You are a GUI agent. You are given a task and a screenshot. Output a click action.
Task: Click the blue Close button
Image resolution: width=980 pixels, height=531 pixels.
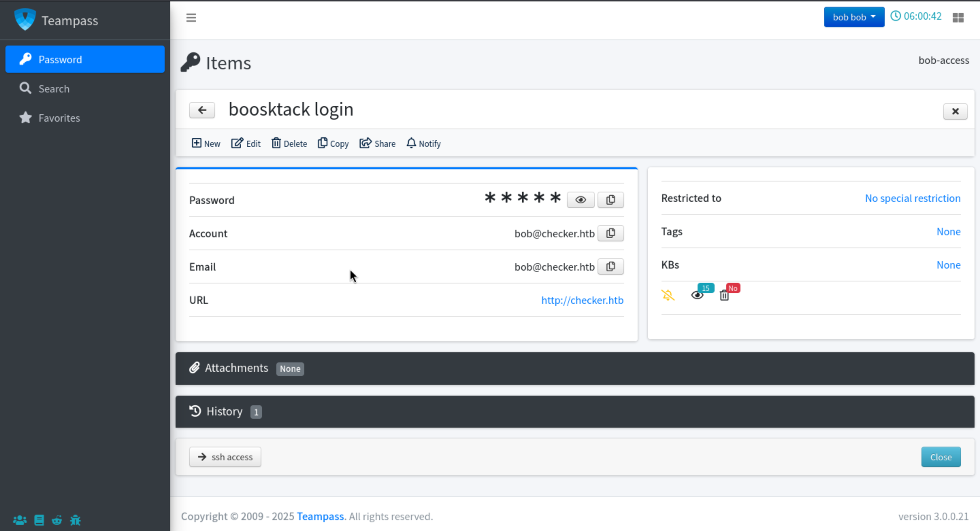941,457
